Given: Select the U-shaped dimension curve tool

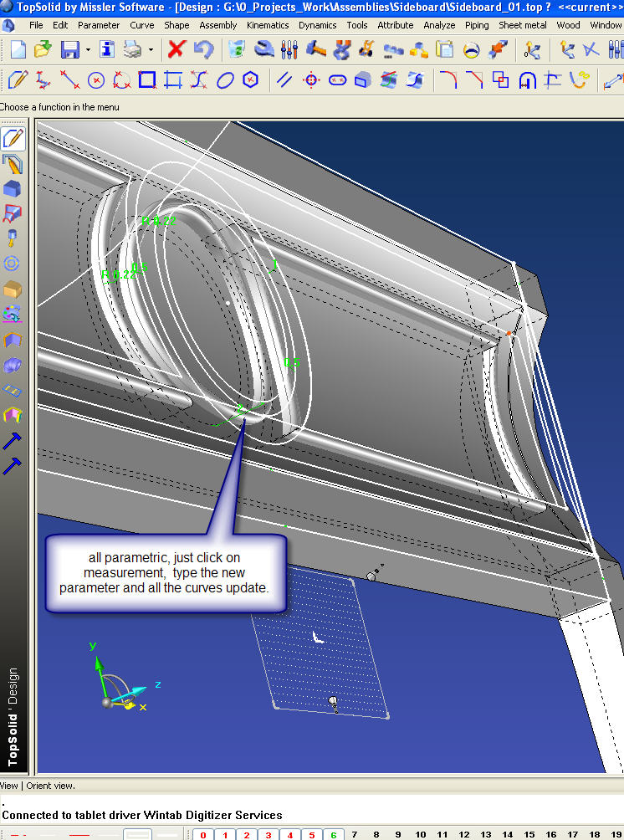Looking at the screenshot, I should point(528,81).
